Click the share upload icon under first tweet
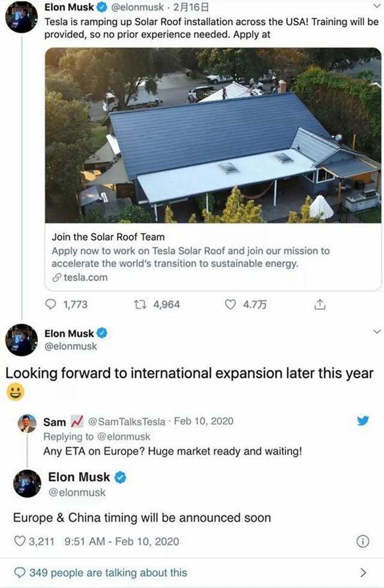This screenshot has height=588, width=384. 320,304
